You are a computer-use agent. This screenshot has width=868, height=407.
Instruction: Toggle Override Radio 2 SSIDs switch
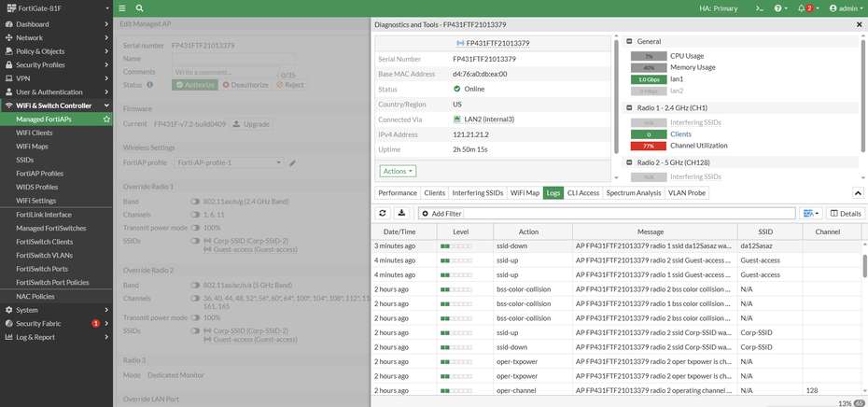point(195,330)
